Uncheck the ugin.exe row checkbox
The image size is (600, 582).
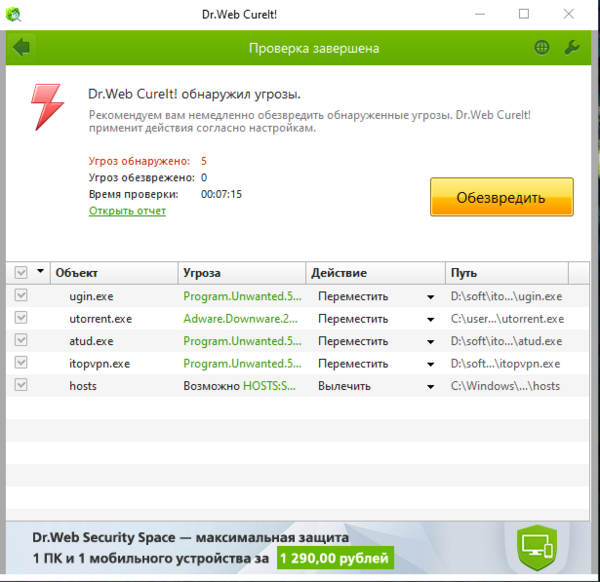click(21, 295)
